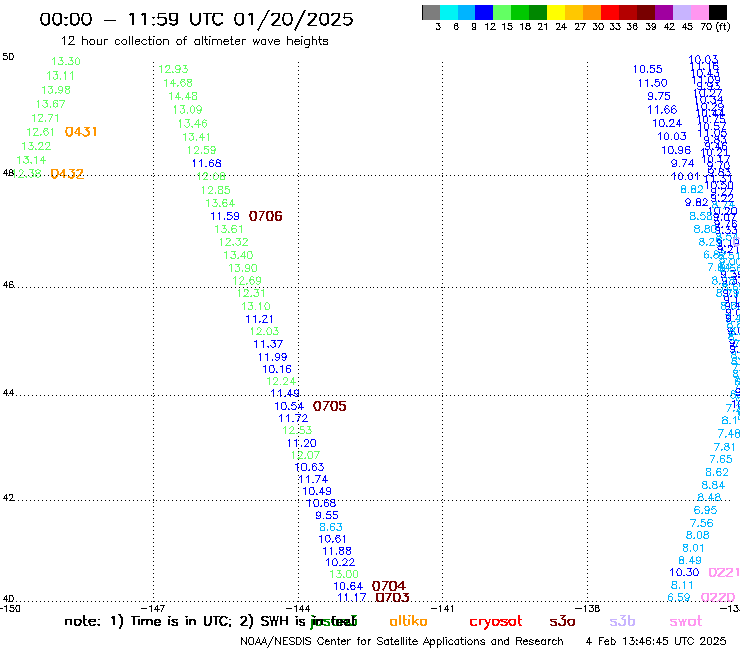Viewport: 740px width, 650px height.
Task: Select the wave height value 11.99
Action: click(272, 357)
